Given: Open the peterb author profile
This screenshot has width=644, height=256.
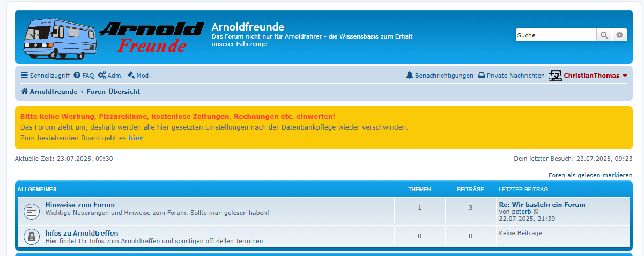Looking at the screenshot, I should pos(522,212).
